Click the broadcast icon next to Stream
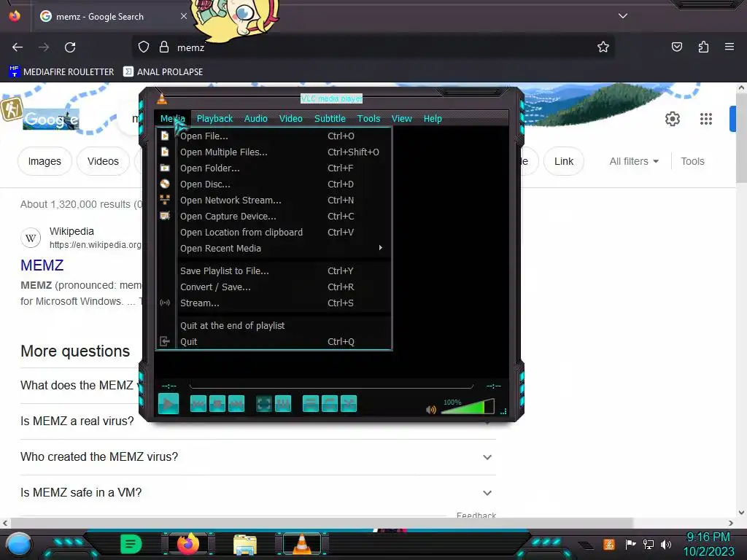The width and height of the screenshot is (747, 560). point(165,303)
